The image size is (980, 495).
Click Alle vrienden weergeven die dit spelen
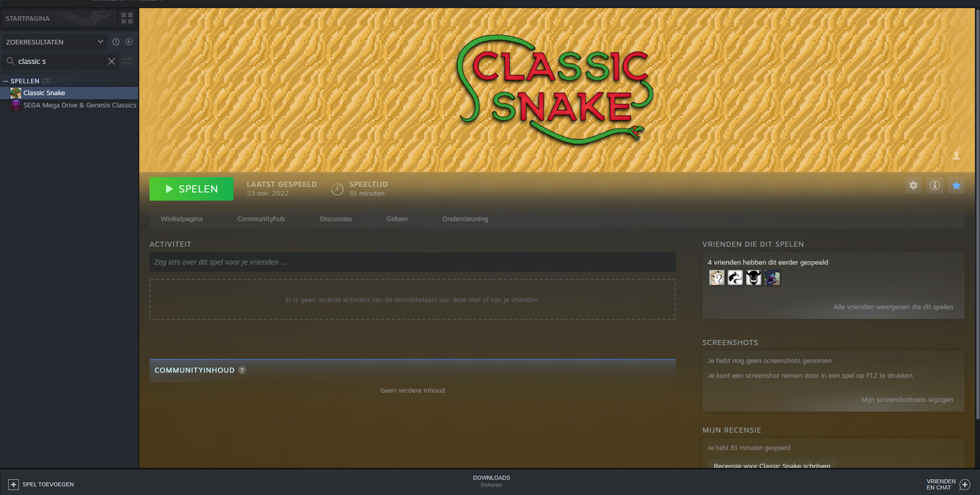click(893, 307)
